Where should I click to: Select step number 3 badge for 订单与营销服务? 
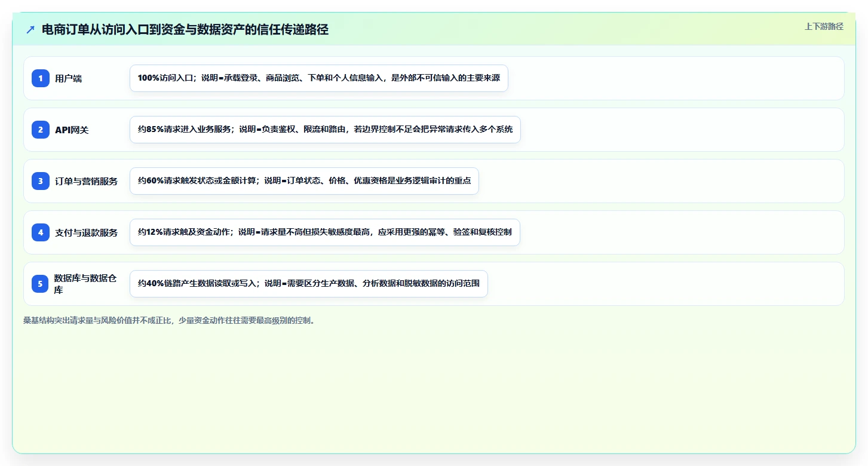click(41, 181)
